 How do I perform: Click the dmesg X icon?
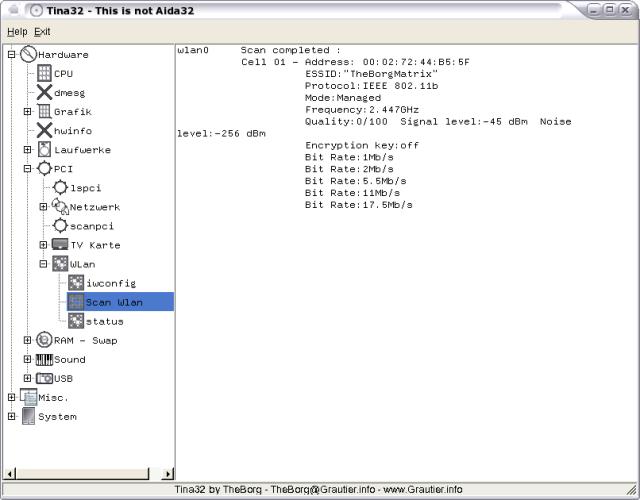[44, 92]
